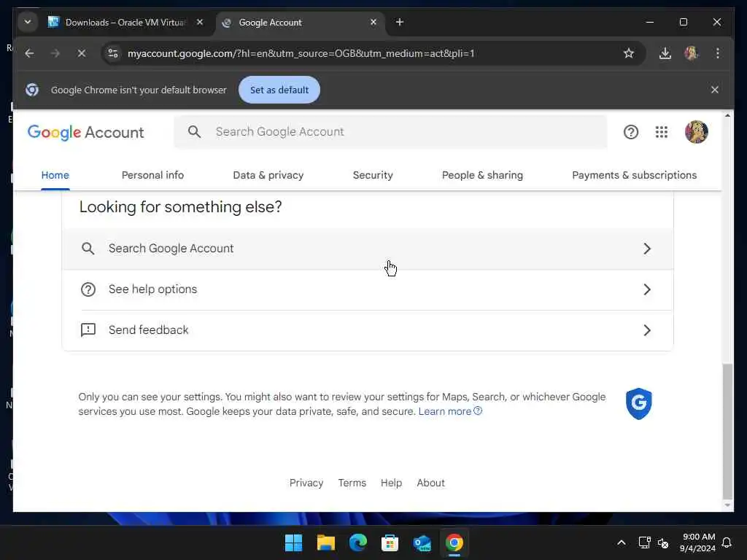Open File Explorer from the taskbar
Screen dimensions: 747x560
tap(326, 542)
